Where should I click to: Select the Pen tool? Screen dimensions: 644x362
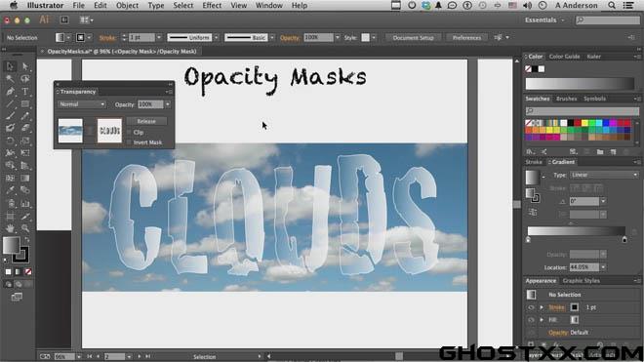(x=11, y=91)
